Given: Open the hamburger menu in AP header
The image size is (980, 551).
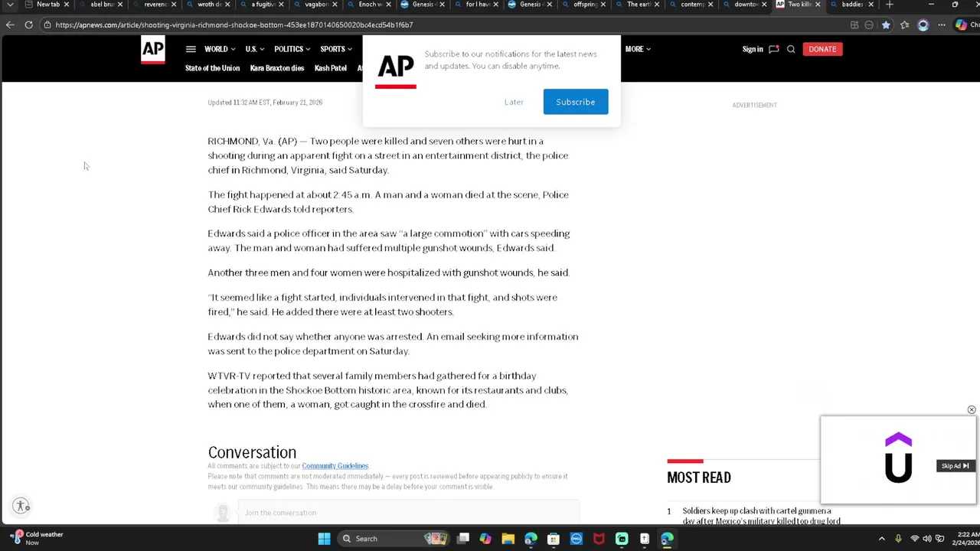Looking at the screenshot, I should (x=191, y=49).
